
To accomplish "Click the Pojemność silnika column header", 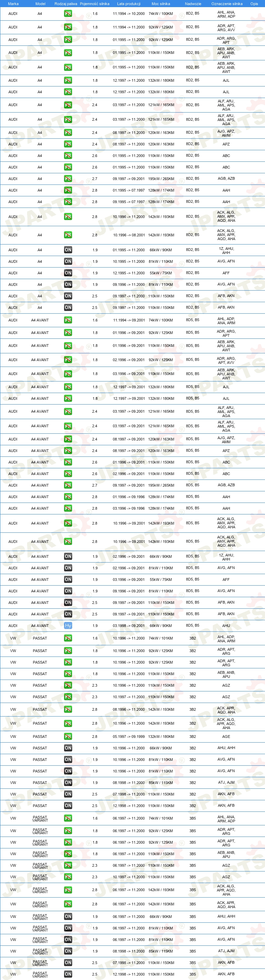I will click(95, 4).
